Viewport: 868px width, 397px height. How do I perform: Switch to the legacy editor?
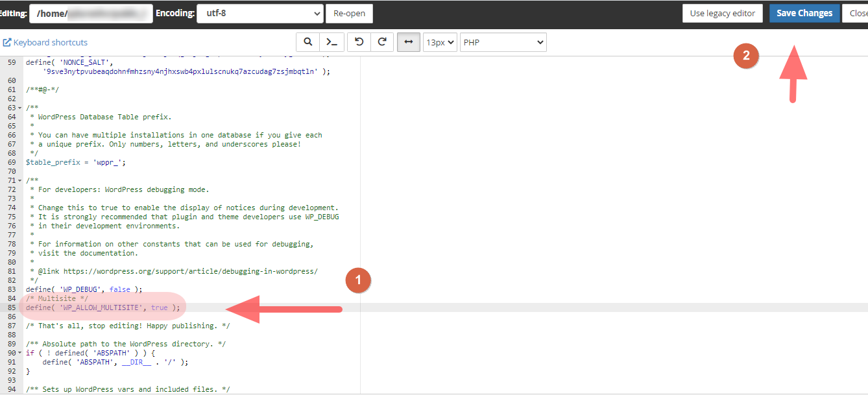[x=722, y=13]
